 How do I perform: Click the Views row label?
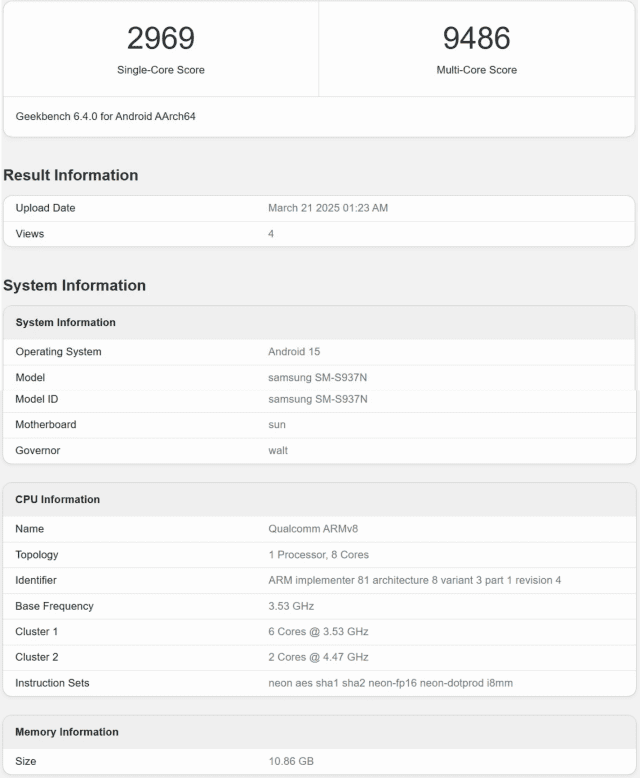click(30, 234)
